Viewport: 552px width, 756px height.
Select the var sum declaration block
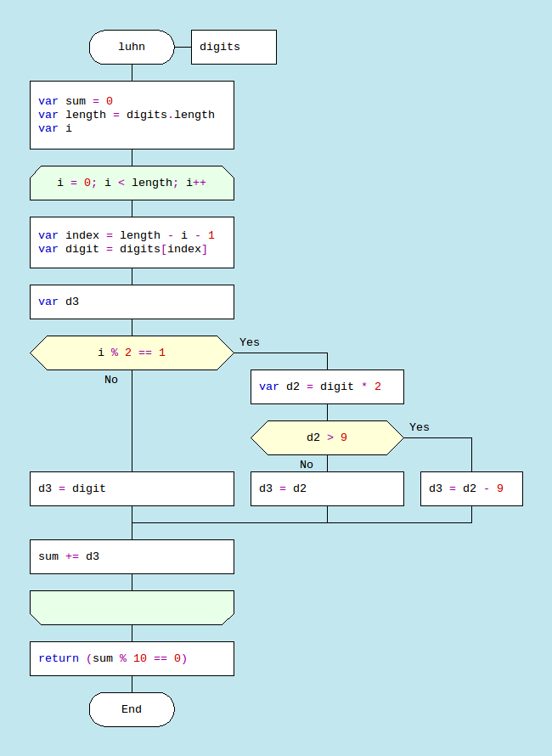pos(132,115)
